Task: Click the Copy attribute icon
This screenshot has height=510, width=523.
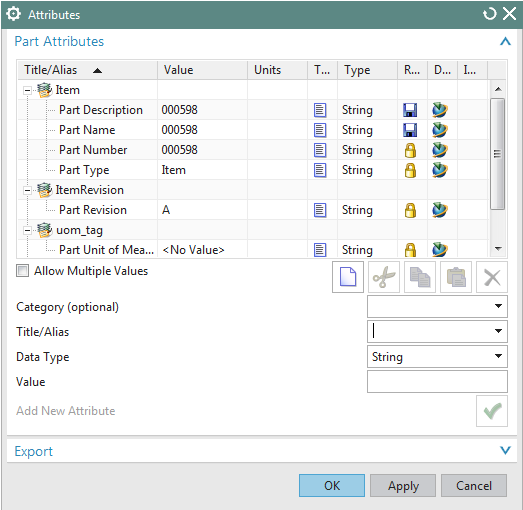Action: click(420, 277)
